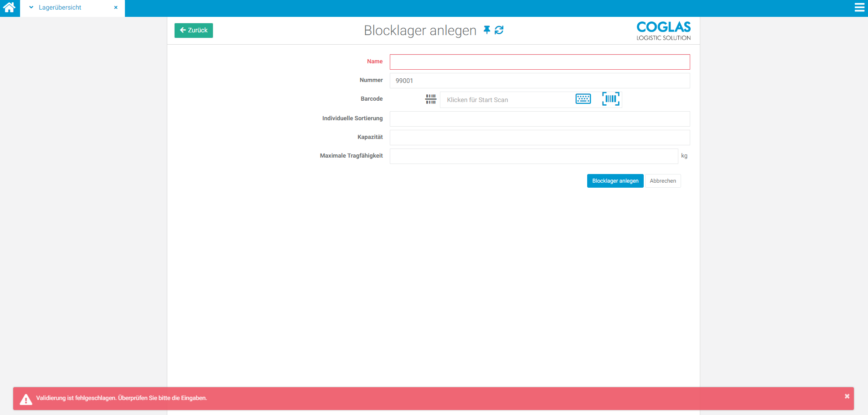Open the hamburger menu icon
Image resolution: width=868 pixels, height=415 pixels.
tap(859, 8)
